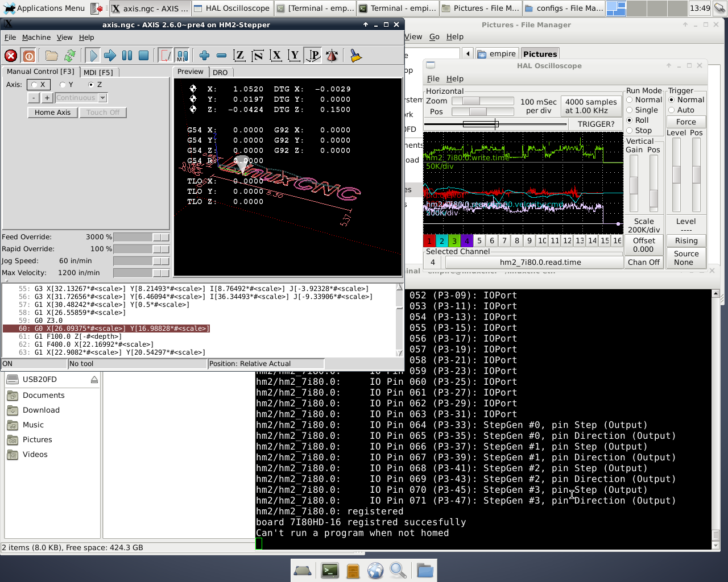The width and height of the screenshot is (728, 582).
Task: Set Trigger mode to Normal
Action: tap(686, 100)
